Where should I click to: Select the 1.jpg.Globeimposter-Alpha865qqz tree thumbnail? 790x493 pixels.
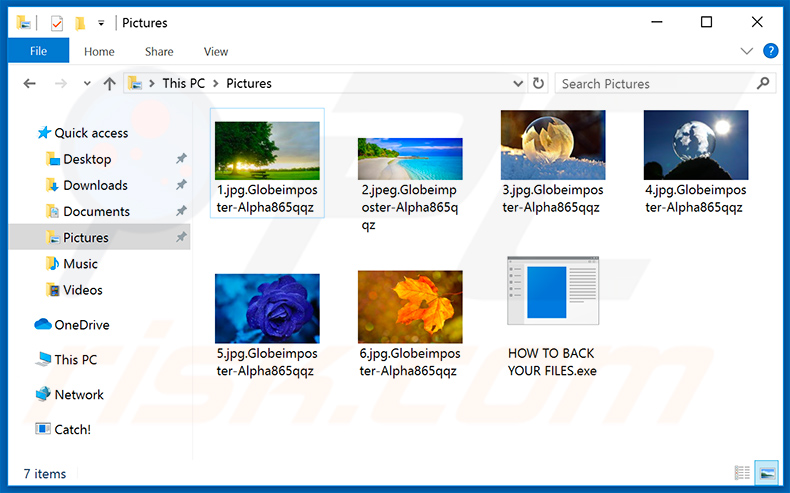click(x=267, y=151)
